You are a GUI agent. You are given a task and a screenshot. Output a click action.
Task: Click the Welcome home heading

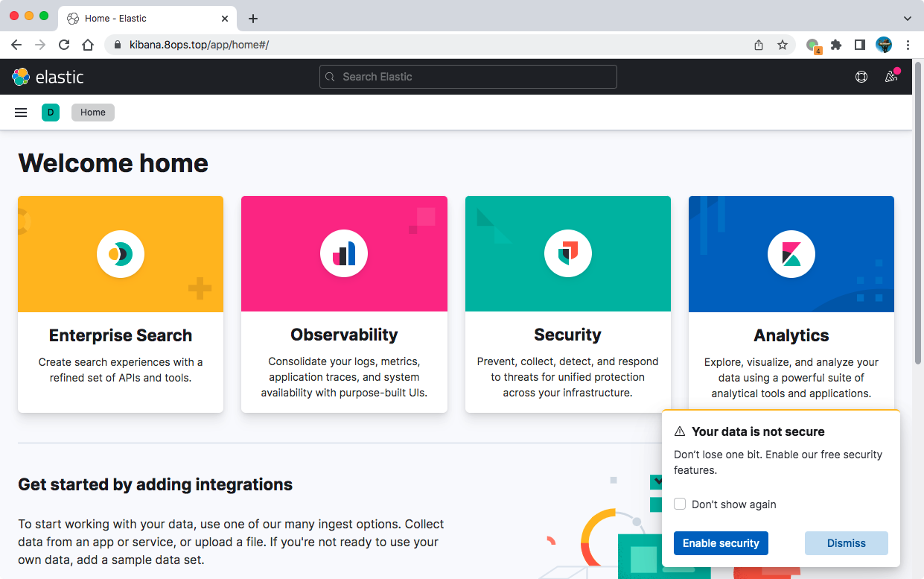click(x=113, y=163)
